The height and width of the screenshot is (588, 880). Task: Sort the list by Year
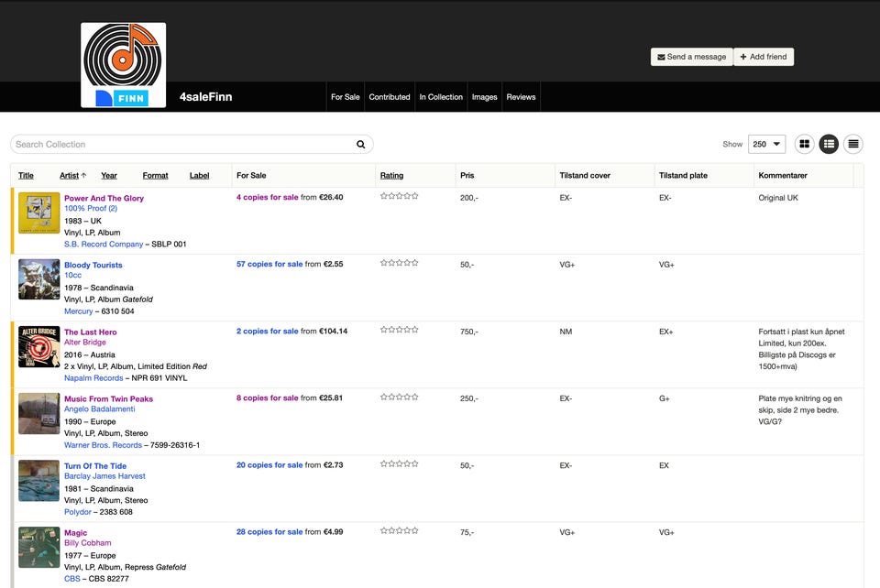(109, 176)
